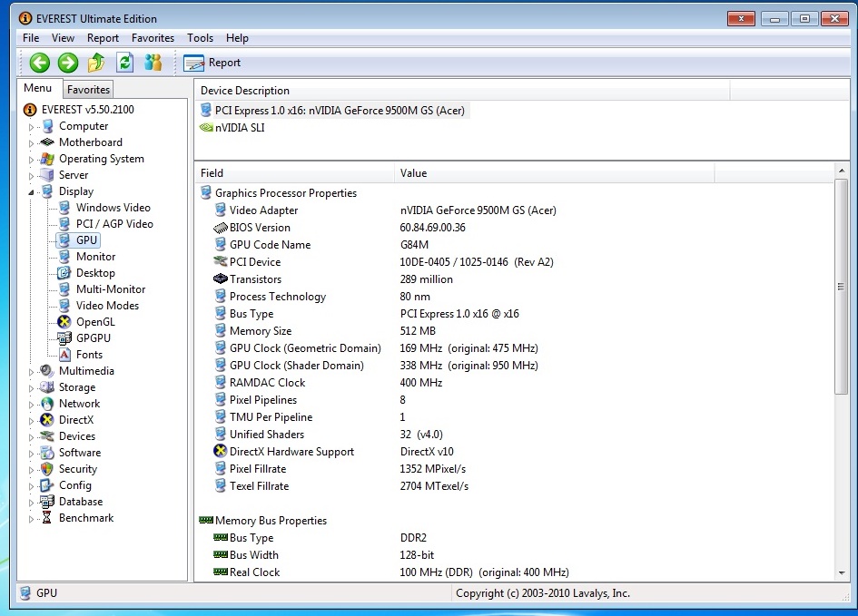Expand the Computer tree node
Image resolution: width=858 pixels, height=616 pixels.
coord(31,127)
